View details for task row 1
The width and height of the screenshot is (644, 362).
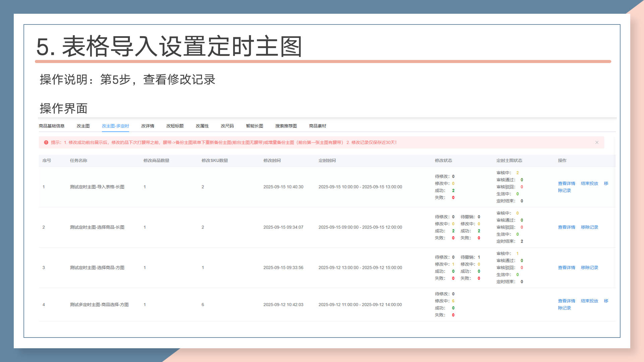[x=567, y=184]
